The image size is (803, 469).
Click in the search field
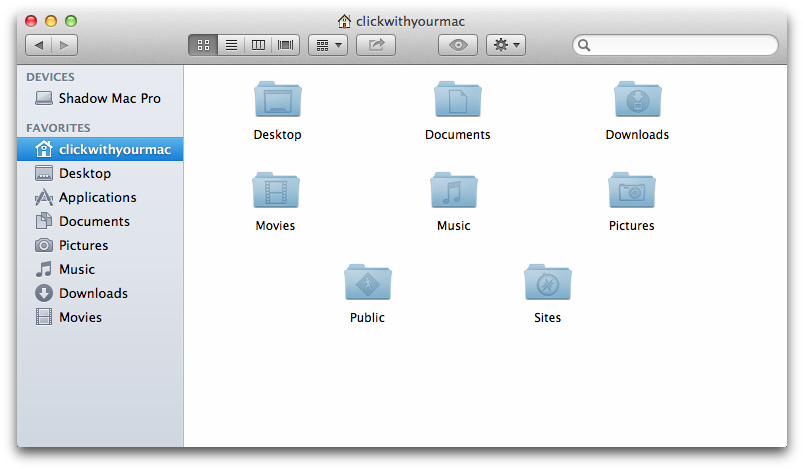coord(675,45)
